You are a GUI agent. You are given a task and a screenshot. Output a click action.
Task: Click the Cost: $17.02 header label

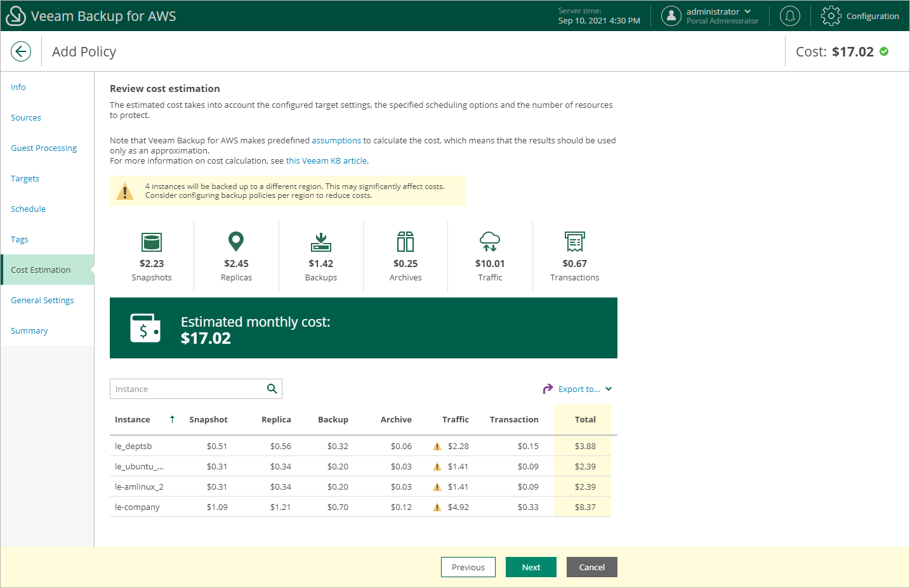pyautogui.click(x=834, y=51)
